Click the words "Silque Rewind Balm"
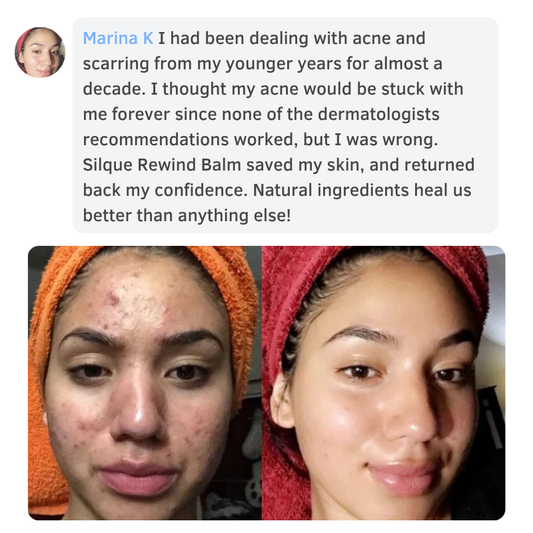The height and width of the screenshot is (533, 533). coord(162,165)
